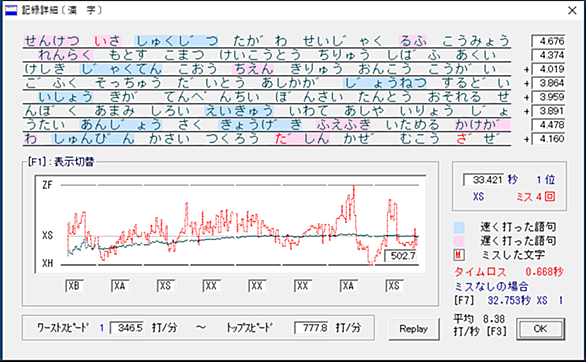Click the light blue fast-phrase legend swatch
Viewport: 586px width, 362px height.
[x=459, y=227]
